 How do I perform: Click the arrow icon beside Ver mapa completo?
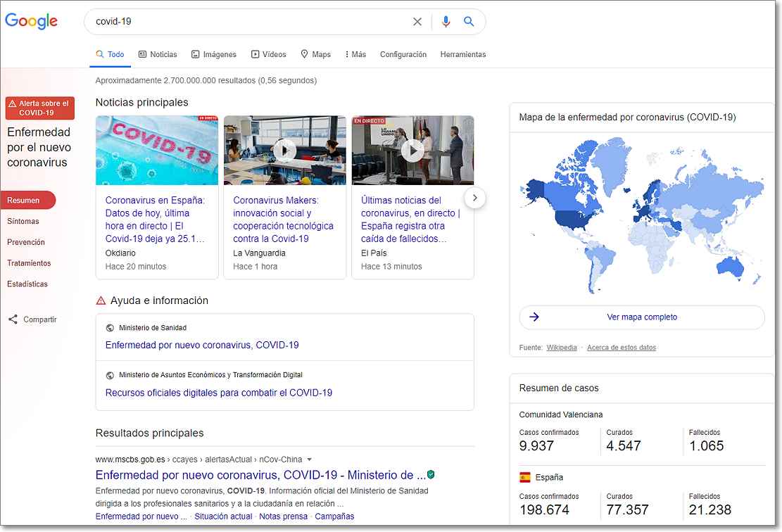pyautogui.click(x=534, y=317)
